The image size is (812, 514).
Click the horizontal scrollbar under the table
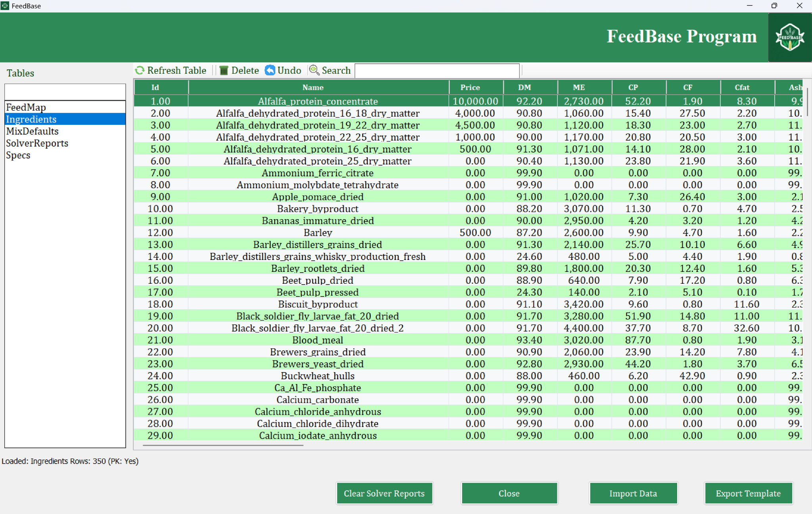223,445
